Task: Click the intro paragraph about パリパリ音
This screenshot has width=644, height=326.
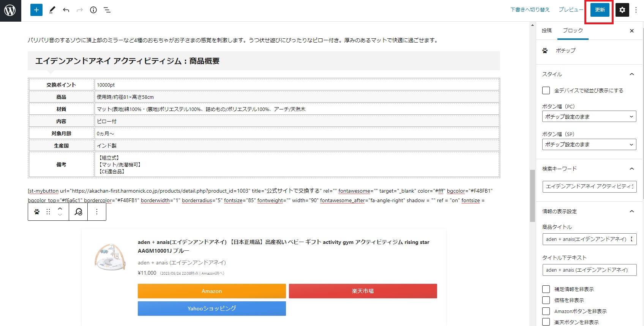Action: (x=233, y=40)
